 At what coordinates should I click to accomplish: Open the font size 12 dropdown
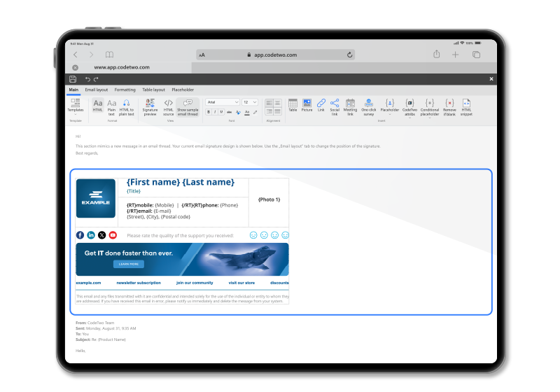pyautogui.click(x=250, y=102)
